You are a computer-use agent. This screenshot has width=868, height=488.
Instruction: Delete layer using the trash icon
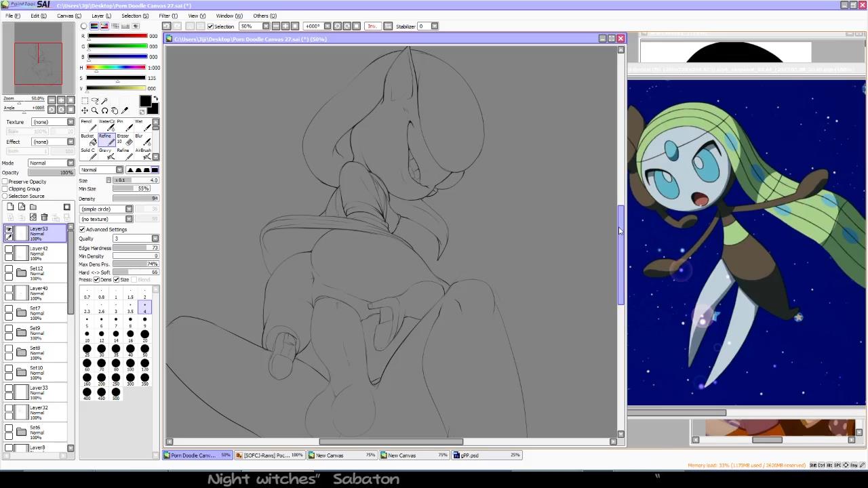tap(44, 217)
